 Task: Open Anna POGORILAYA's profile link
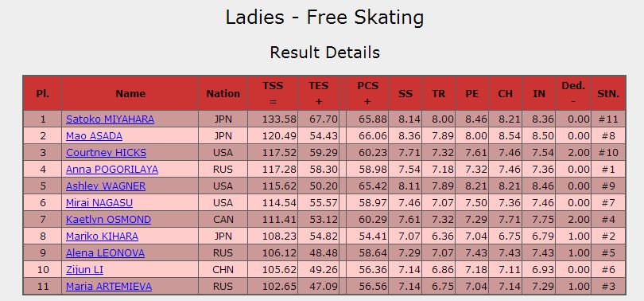click(112, 170)
